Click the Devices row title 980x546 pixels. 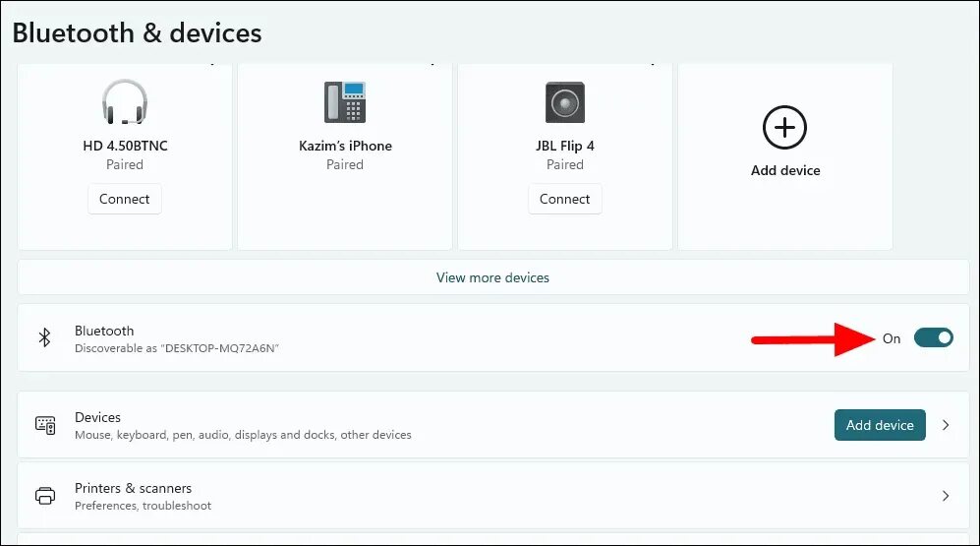(x=97, y=417)
